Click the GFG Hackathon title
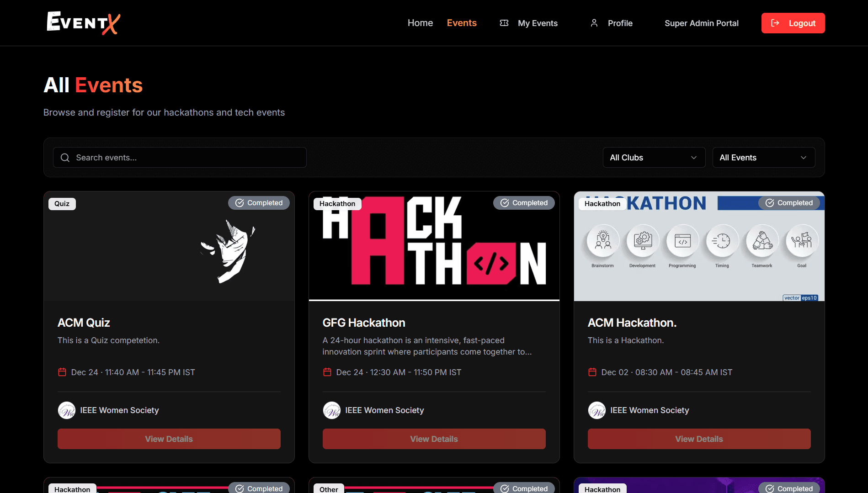The image size is (868, 493). [x=364, y=323]
